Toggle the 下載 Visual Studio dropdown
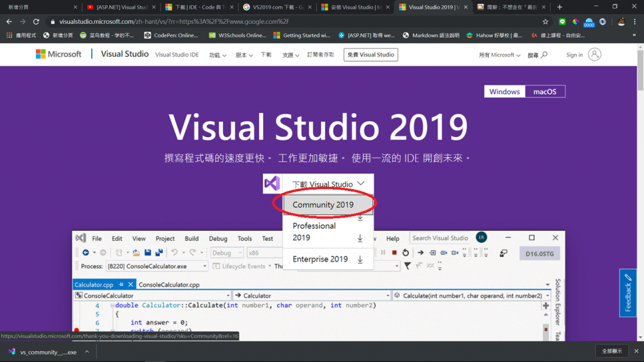Viewport: 644px width, 362px height. coord(328,184)
